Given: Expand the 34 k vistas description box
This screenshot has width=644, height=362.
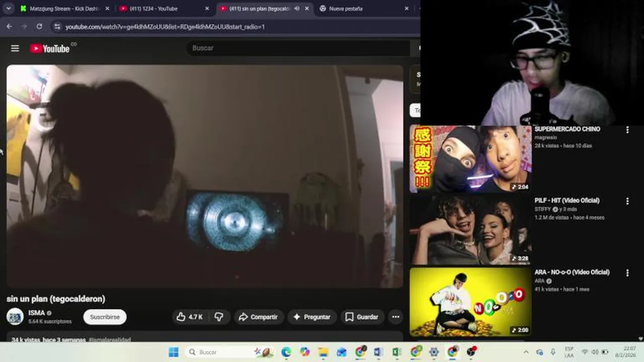Looking at the screenshot, I should click(205, 336).
